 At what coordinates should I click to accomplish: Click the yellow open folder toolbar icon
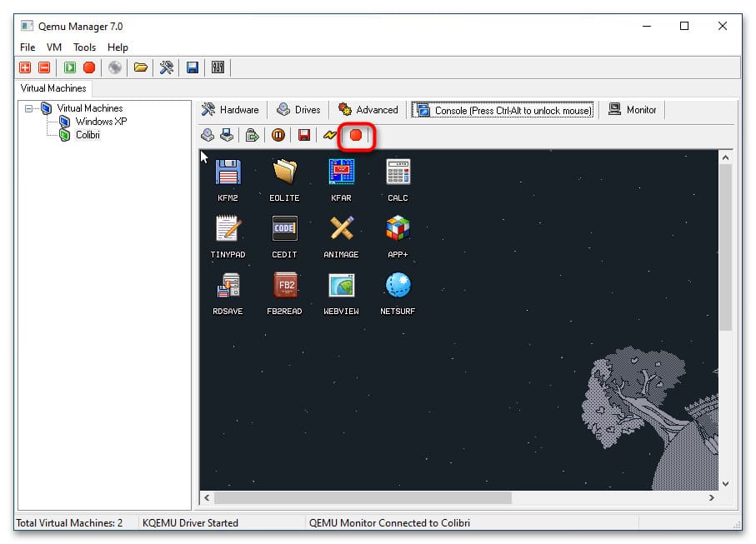point(141,67)
